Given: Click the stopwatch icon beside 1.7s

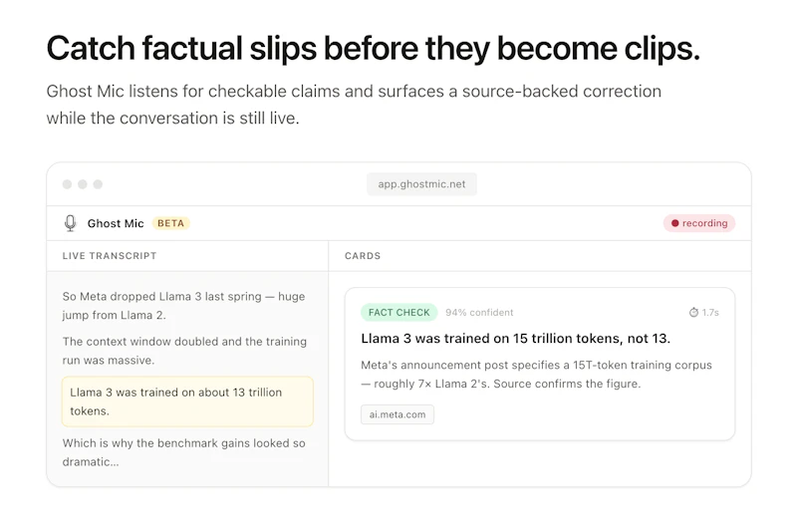Looking at the screenshot, I should point(693,313).
